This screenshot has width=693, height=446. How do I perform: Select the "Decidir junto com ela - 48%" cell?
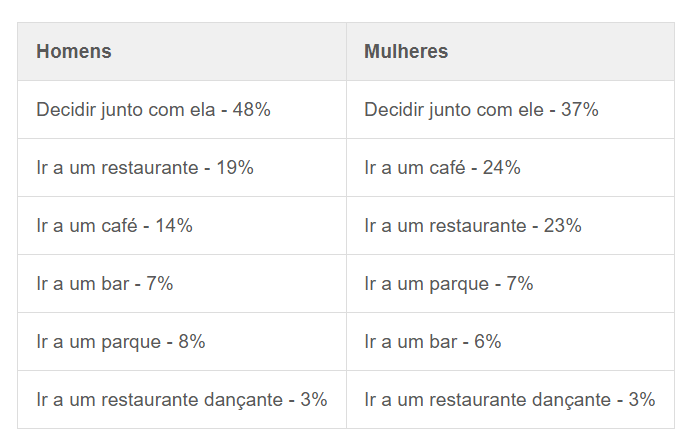(x=153, y=110)
